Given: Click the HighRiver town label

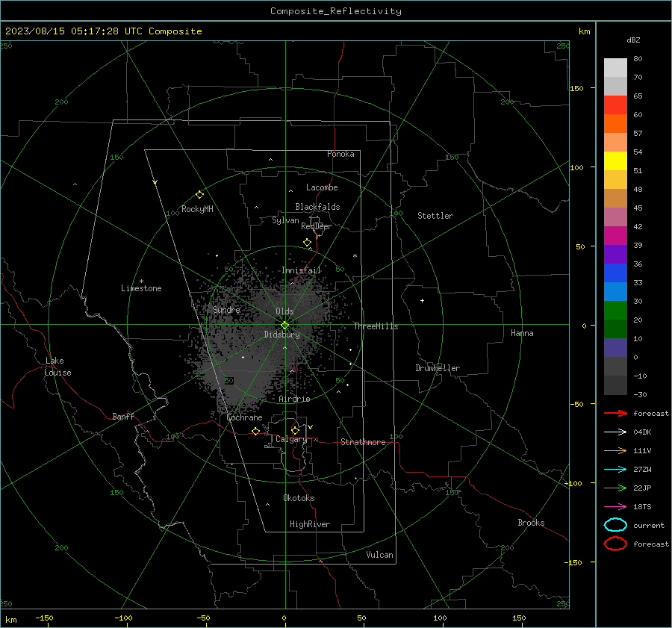Looking at the screenshot, I should tap(310, 524).
